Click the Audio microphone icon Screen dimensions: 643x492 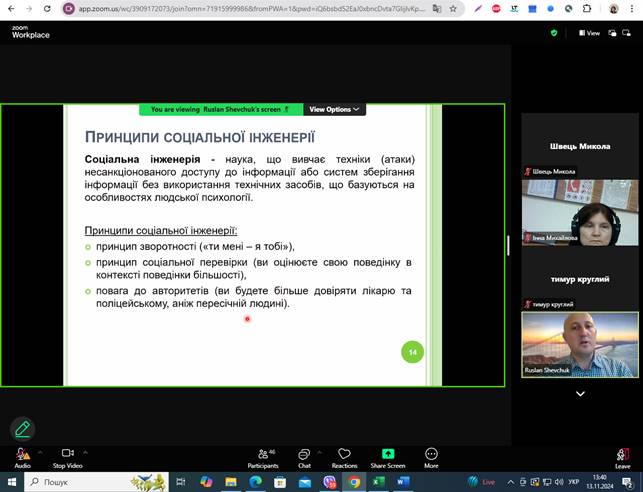21,454
